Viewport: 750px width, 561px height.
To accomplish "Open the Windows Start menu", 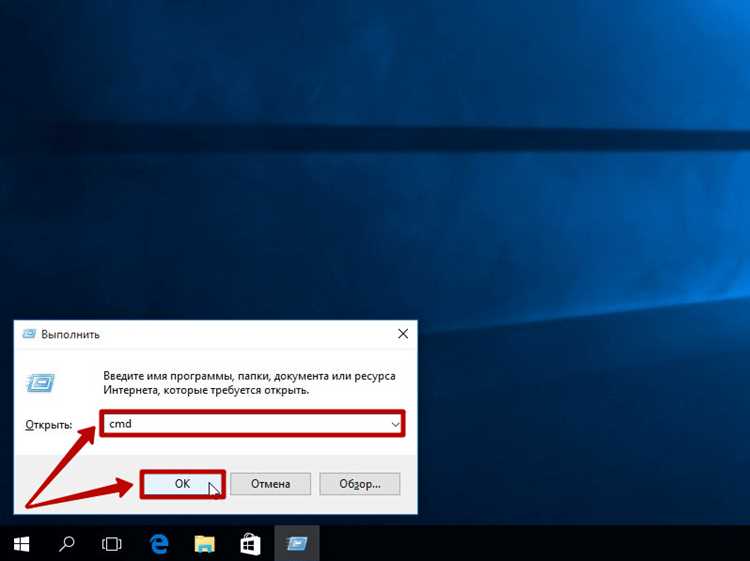I will tap(22, 544).
